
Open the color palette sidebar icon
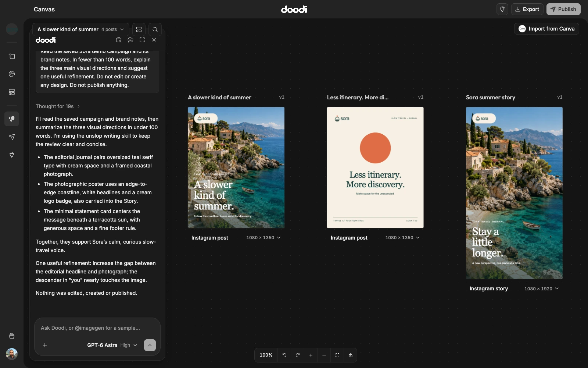12,74
